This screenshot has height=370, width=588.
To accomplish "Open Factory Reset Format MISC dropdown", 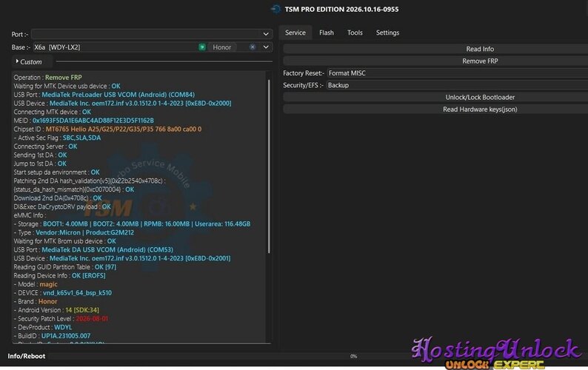I will pos(458,73).
